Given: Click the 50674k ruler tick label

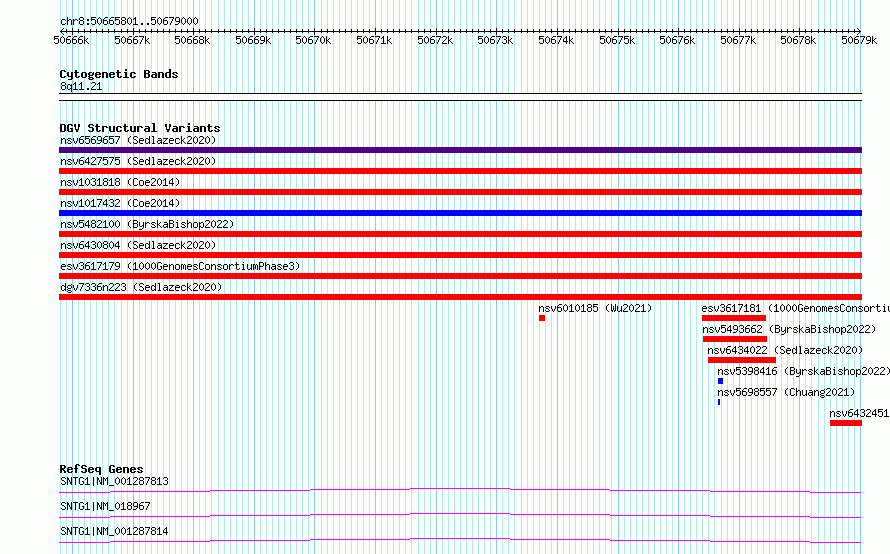Looking at the screenshot, I should click(556, 40).
